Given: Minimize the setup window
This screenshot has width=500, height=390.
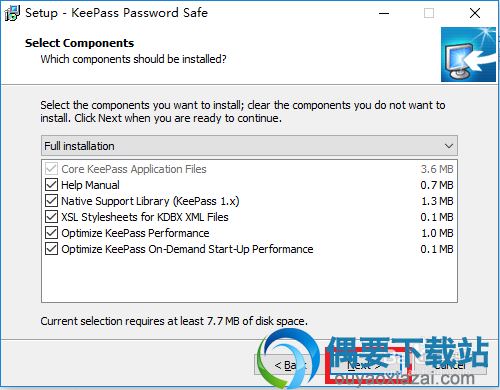Looking at the screenshot, I should (x=384, y=13).
